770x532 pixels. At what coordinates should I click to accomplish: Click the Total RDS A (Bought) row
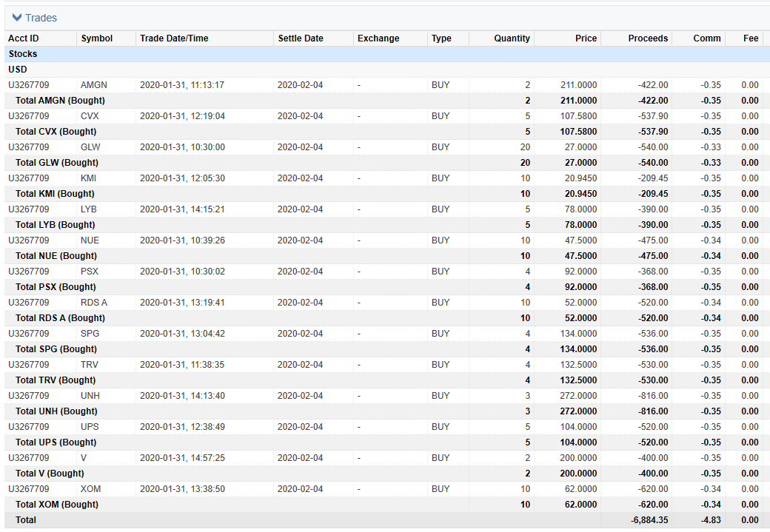click(x=387, y=318)
